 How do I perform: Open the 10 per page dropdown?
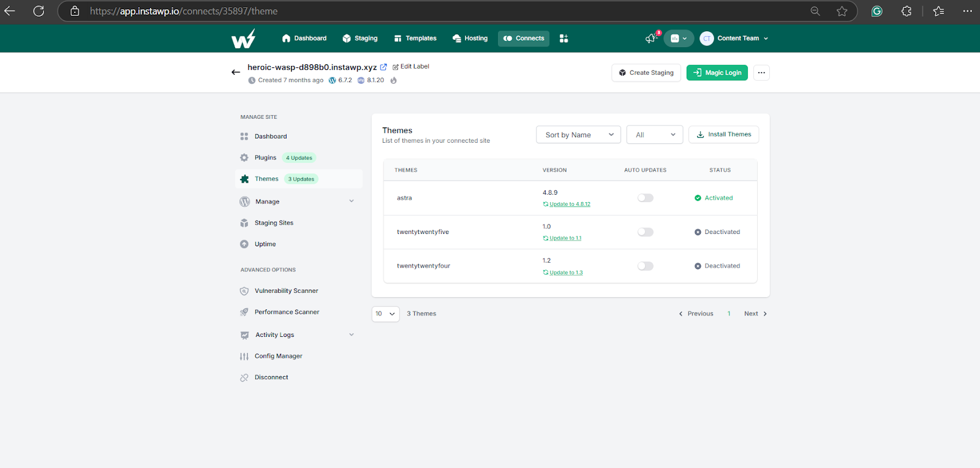385,314
